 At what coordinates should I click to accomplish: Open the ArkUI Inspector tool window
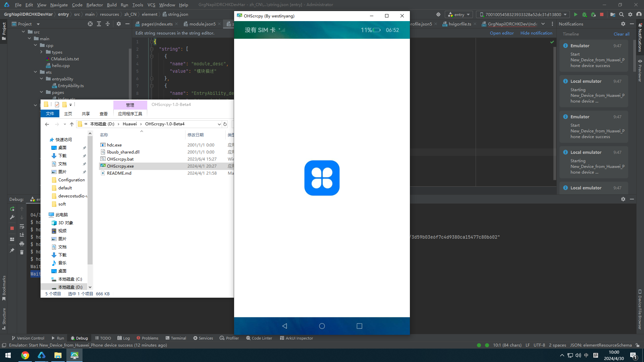click(296, 338)
